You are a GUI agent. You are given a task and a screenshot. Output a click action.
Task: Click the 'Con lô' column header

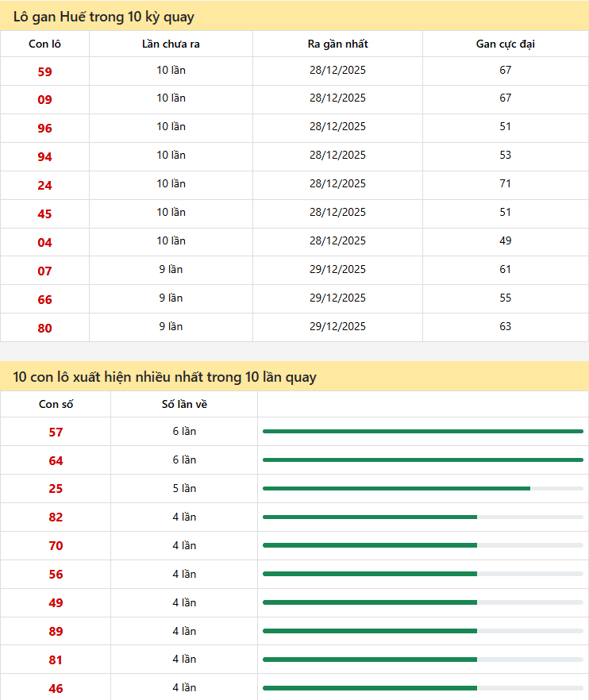(44, 44)
